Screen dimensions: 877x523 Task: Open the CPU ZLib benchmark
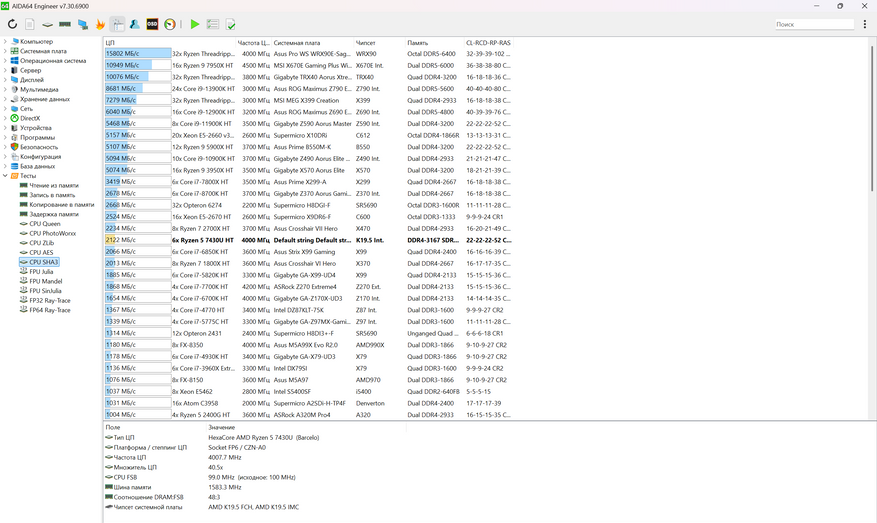tap(41, 243)
